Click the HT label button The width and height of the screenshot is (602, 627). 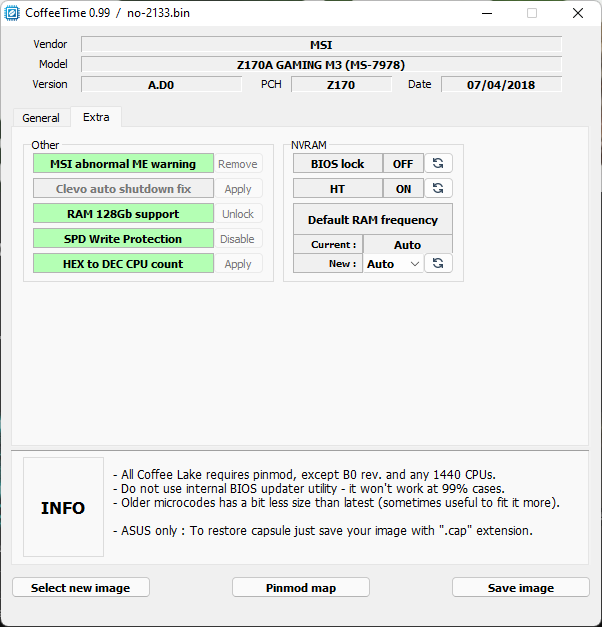pos(338,189)
